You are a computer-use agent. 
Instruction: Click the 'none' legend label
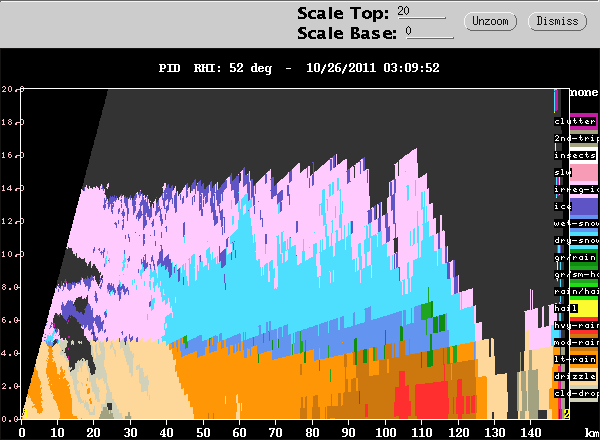(x=584, y=92)
